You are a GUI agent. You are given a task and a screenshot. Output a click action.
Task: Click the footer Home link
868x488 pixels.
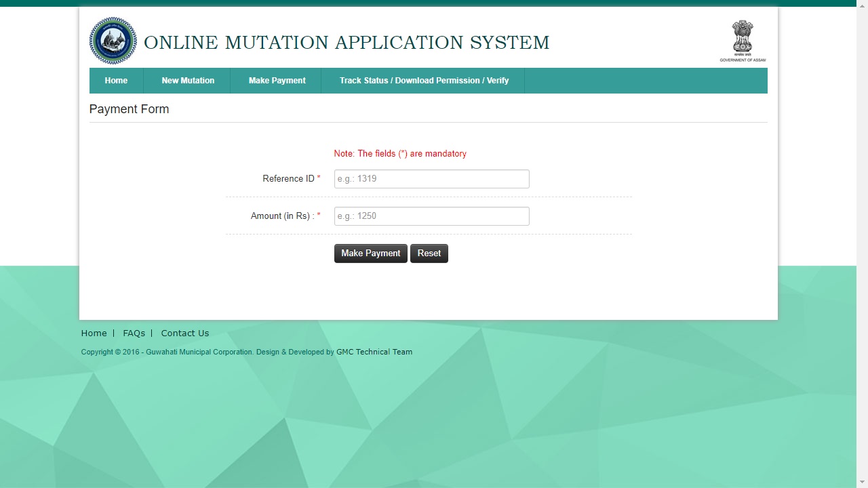[x=94, y=333]
